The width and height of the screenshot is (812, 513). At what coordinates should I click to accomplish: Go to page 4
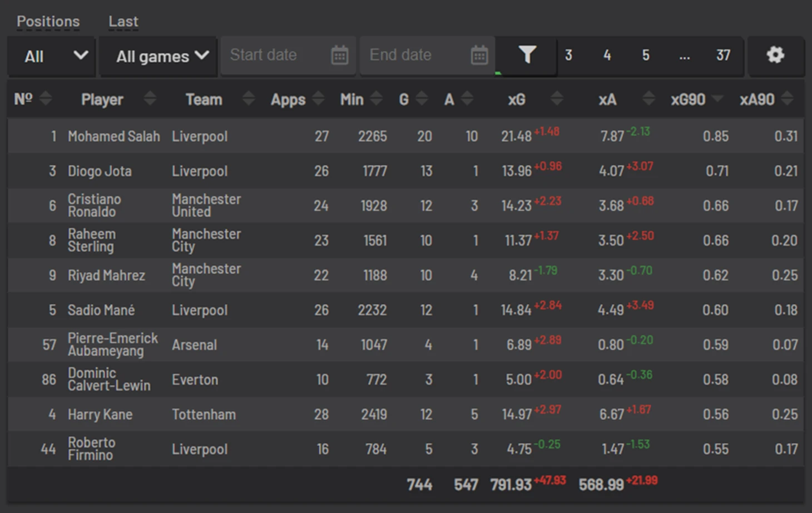tap(607, 56)
